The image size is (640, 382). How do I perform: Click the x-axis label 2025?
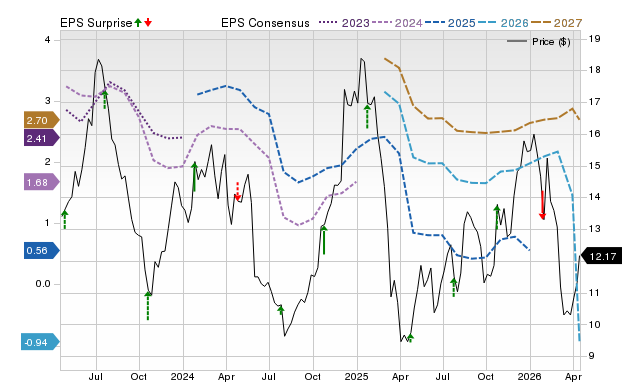356,376
